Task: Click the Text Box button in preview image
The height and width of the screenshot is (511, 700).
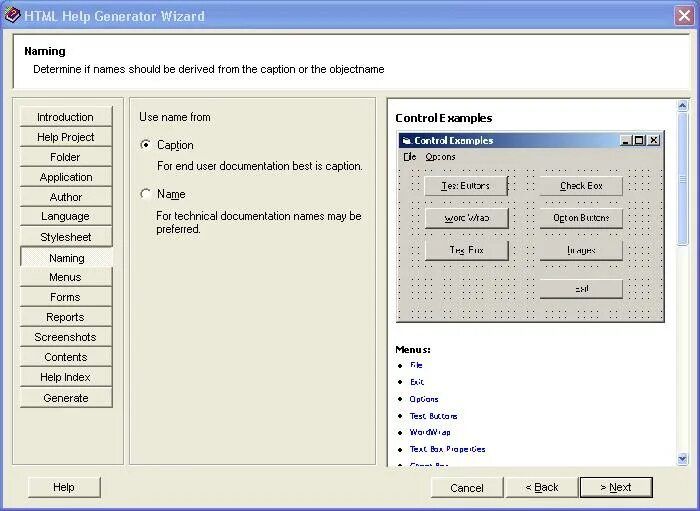Action: [467, 250]
